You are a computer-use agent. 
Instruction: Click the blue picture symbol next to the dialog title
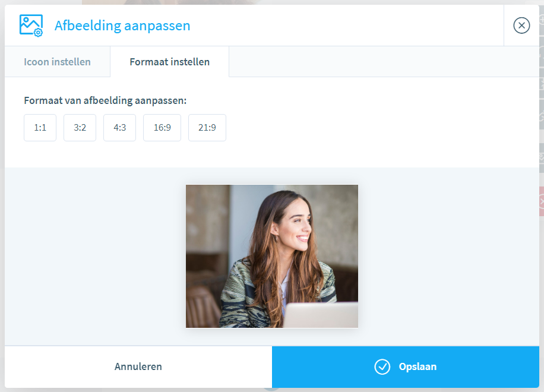(x=30, y=25)
